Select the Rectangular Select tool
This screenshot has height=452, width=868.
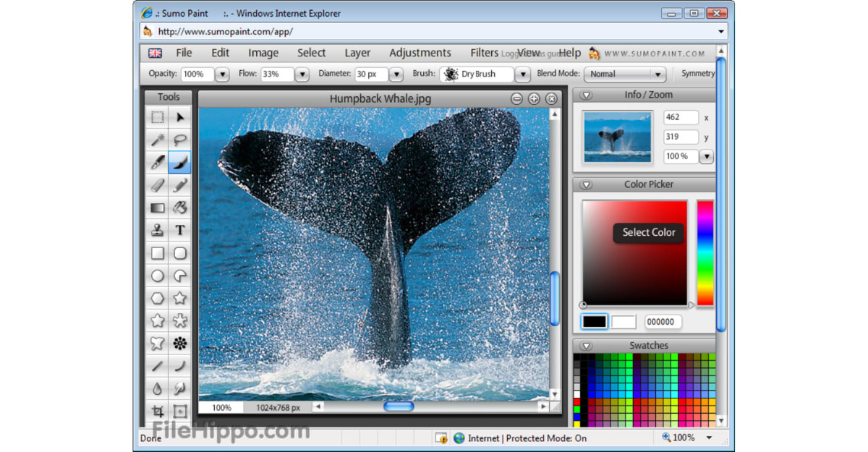[157, 117]
